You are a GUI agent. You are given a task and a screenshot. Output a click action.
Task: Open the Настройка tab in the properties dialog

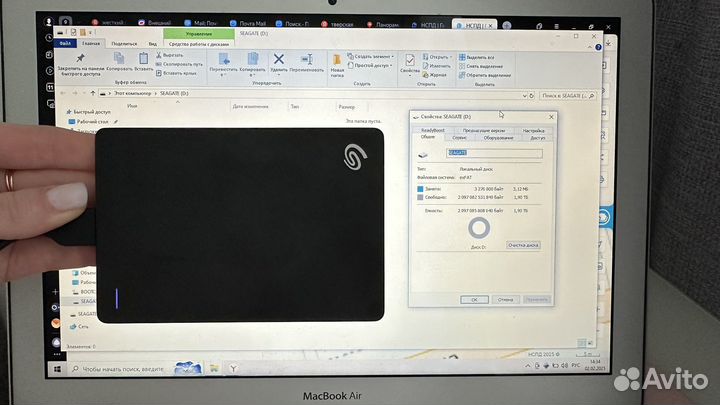click(533, 131)
